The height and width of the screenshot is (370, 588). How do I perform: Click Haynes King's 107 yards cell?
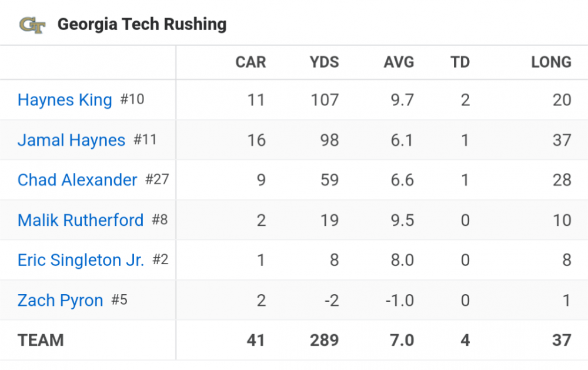pos(325,100)
